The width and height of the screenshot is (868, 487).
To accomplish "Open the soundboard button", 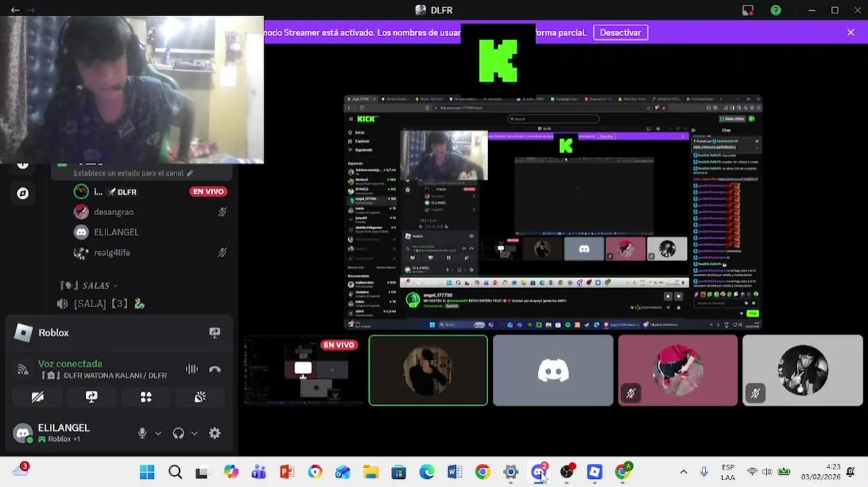I will click(x=200, y=397).
